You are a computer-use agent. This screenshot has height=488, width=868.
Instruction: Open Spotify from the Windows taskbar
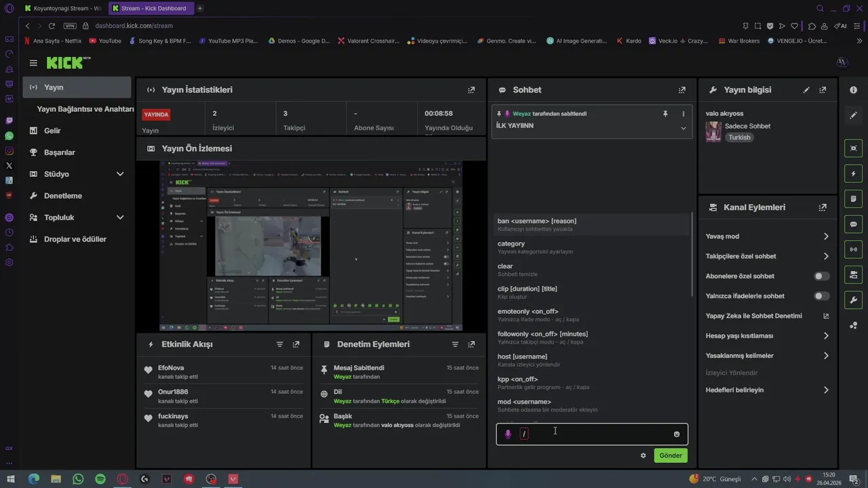point(100,479)
